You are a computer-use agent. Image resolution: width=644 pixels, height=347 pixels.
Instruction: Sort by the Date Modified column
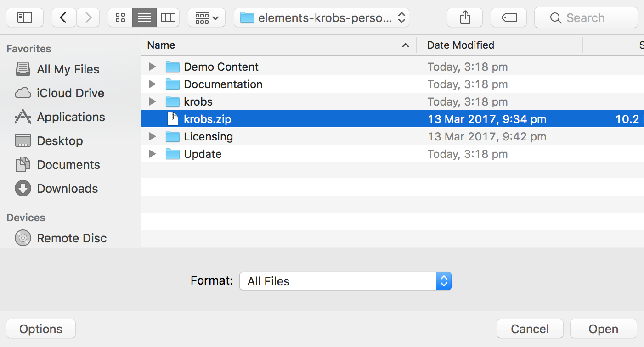[461, 45]
